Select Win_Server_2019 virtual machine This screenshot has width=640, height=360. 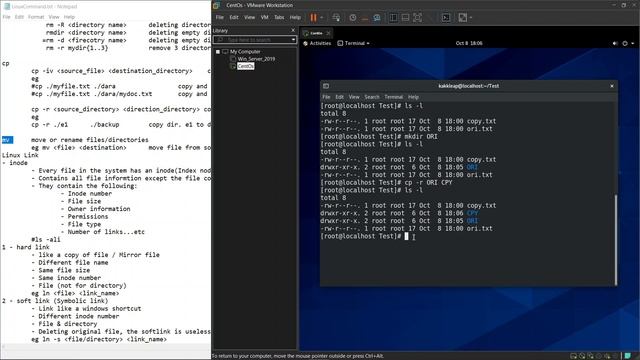click(x=256, y=59)
